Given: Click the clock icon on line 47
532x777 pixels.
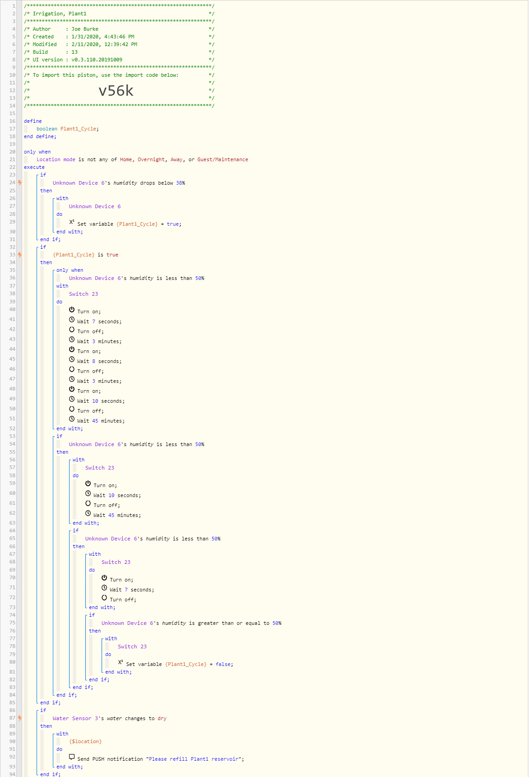Looking at the screenshot, I should pos(72,379).
